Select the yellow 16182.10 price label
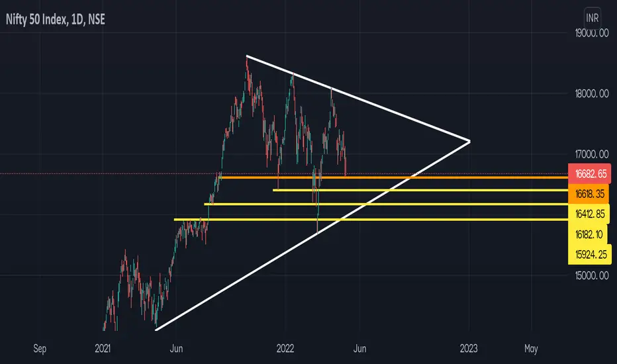This screenshot has width=617, height=364. (x=589, y=234)
